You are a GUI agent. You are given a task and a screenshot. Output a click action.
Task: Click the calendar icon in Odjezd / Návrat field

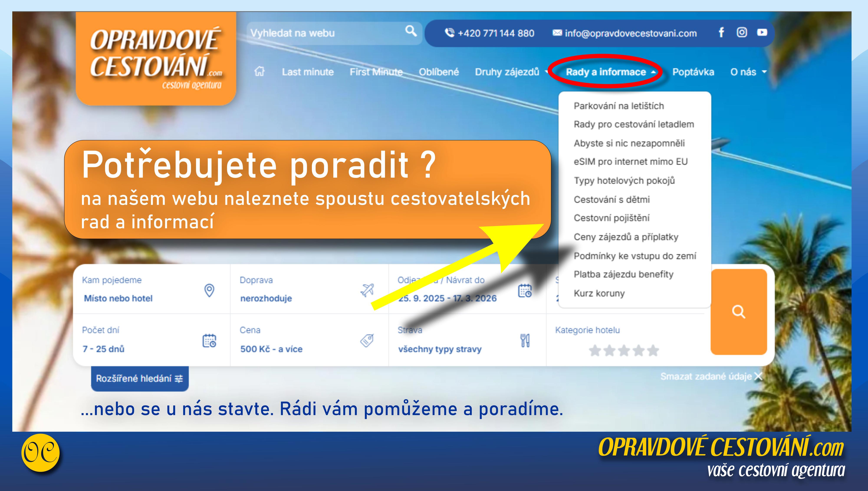(525, 290)
